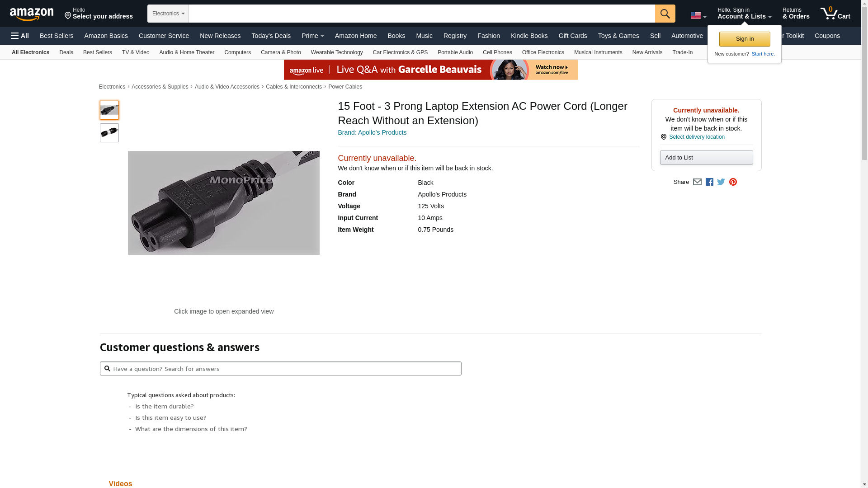Click Select delivery location link
This screenshot has width=868, height=488.
coord(697,137)
